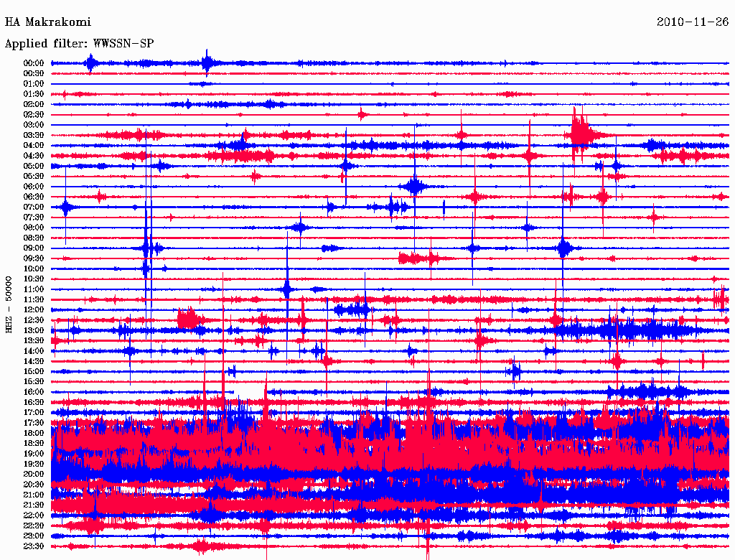The height and width of the screenshot is (560, 735).
Task: Click the '13:30' time label
Action: 34,340
